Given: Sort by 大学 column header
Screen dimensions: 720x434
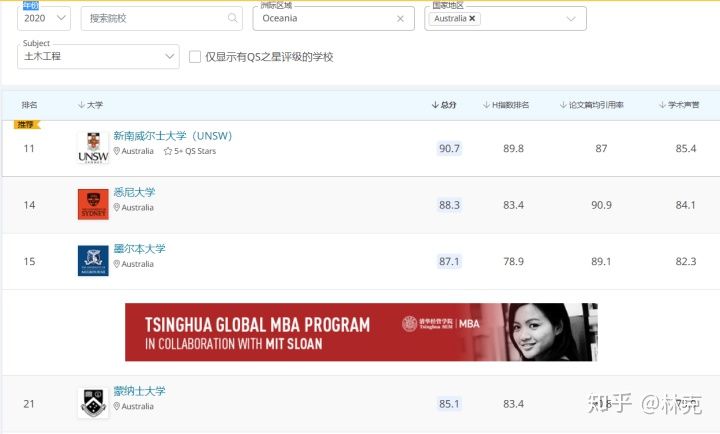Looking at the screenshot, I should click(90, 105).
